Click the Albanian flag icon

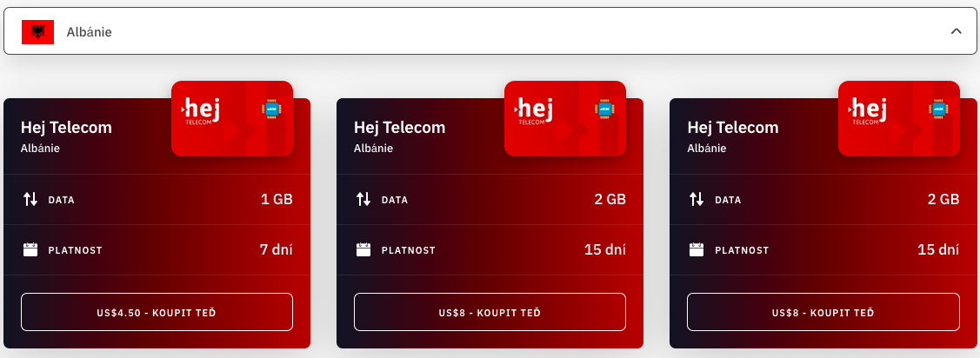pos(37,31)
